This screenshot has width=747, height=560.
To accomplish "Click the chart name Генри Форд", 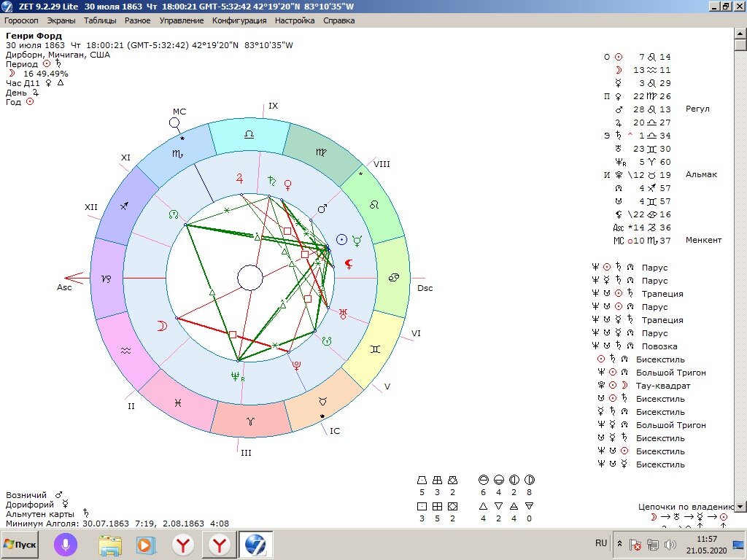I will tap(34, 36).
